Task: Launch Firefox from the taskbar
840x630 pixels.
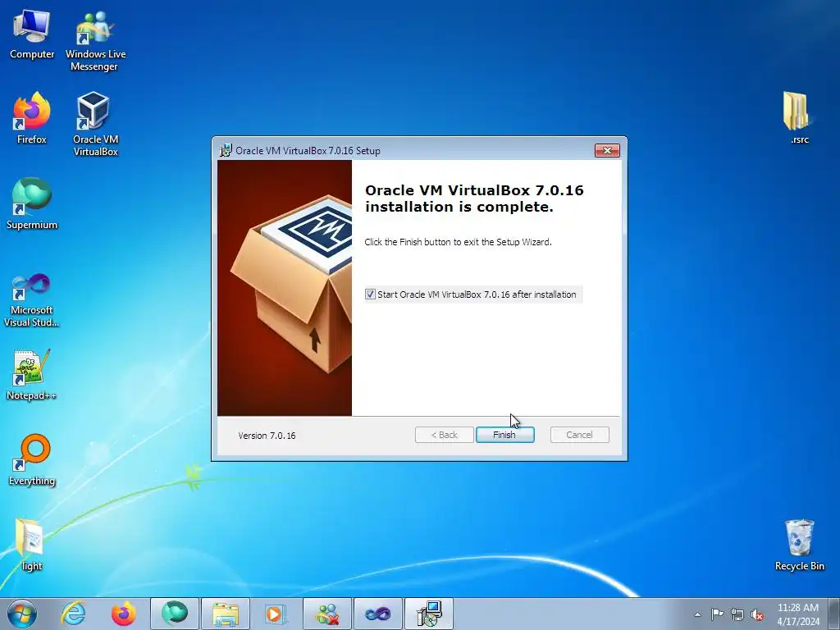Action: pos(123,614)
